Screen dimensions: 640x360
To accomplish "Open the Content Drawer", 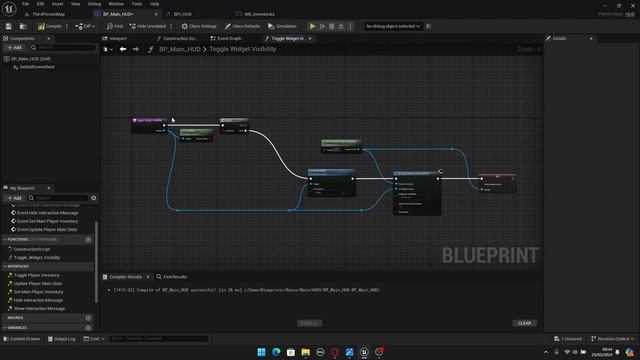I will point(22,339).
